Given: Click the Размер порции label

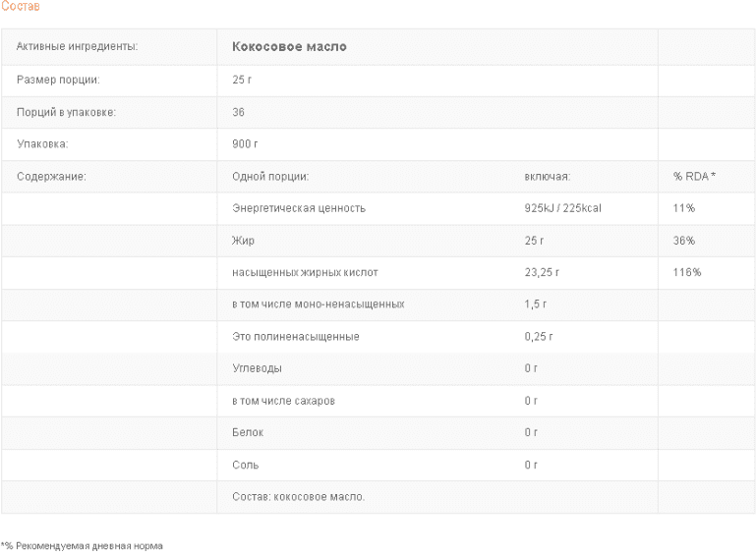Looking at the screenshot, I should [x=58, y=80].
